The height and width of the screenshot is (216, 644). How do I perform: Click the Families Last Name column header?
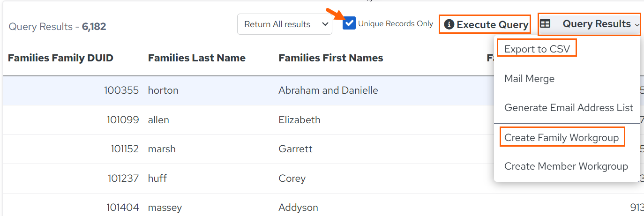(197, 58)
